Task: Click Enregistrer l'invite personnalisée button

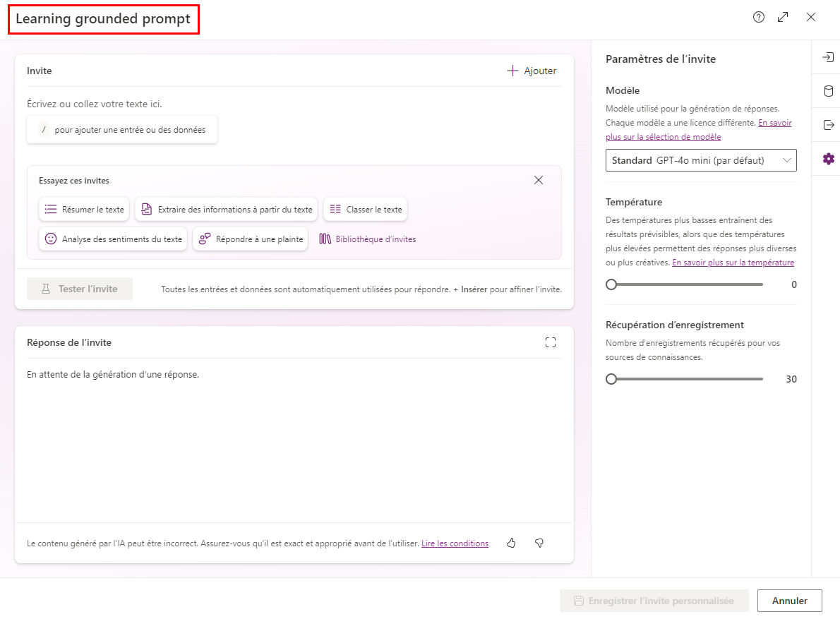Action: pyautogui.click(x=654, y=601)
